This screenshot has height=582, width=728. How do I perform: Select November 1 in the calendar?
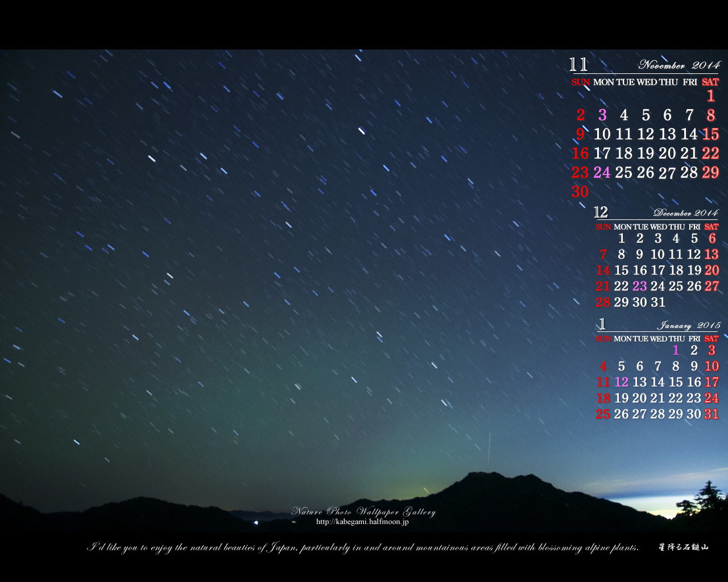[x=710, y=96]
